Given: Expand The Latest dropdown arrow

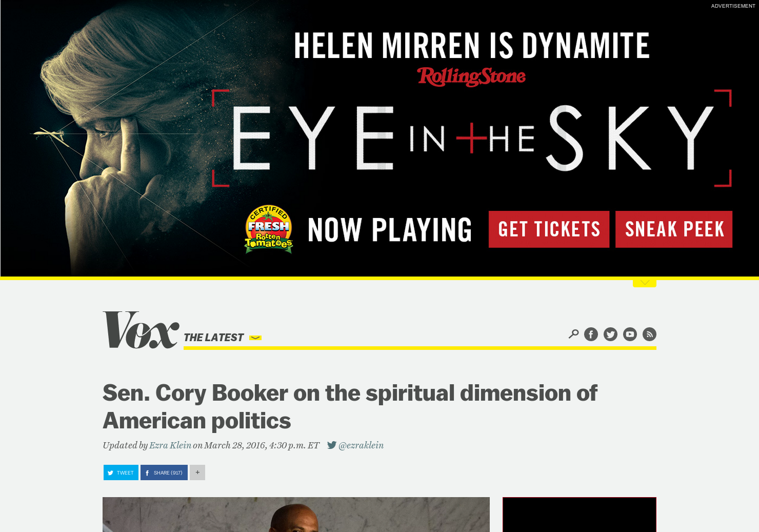Looking at the screenshot, I should click(x=255, y=338).
